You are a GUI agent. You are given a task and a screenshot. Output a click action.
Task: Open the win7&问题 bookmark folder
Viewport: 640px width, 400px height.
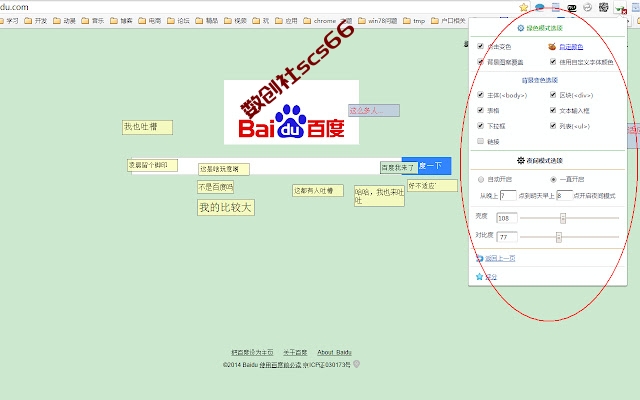tap(378, 21)
